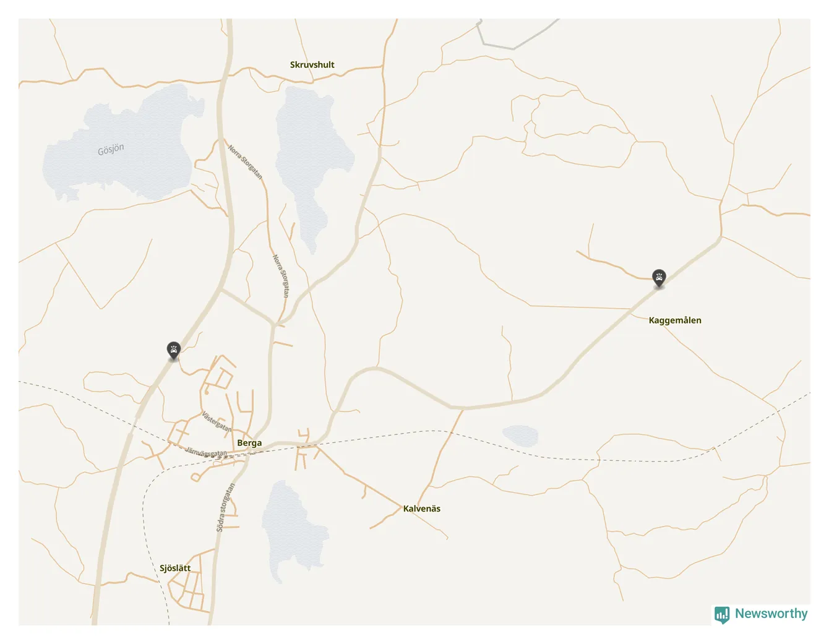Click the Gösjön lake water area
Viewport: 829px width, 644px height.
click(x=124, y=142)
